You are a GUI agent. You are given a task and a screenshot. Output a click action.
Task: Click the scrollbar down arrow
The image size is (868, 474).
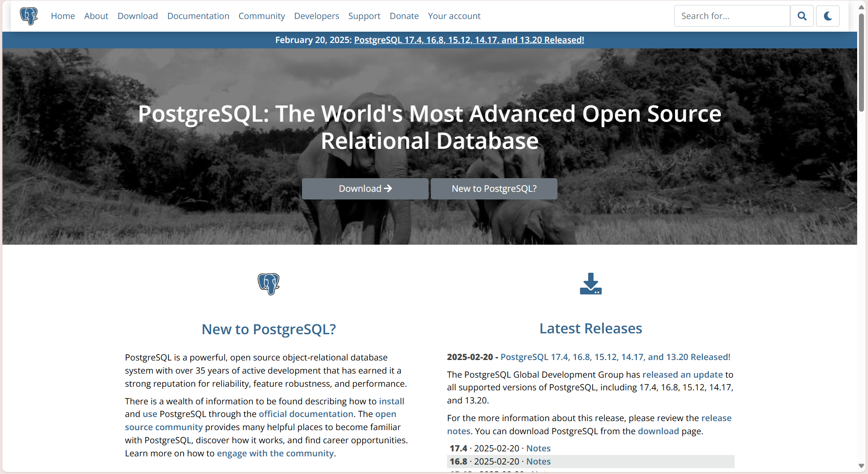861,466
